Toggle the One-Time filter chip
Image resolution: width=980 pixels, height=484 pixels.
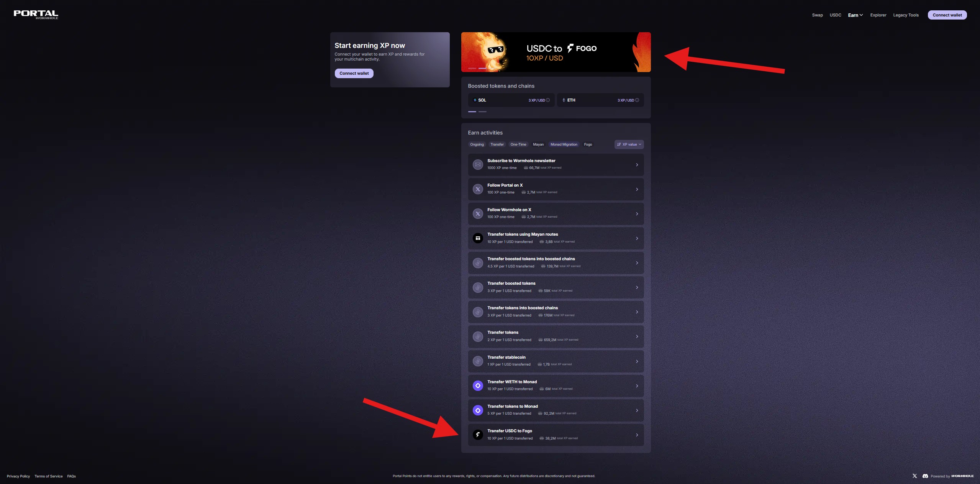(x=518, y=144)
